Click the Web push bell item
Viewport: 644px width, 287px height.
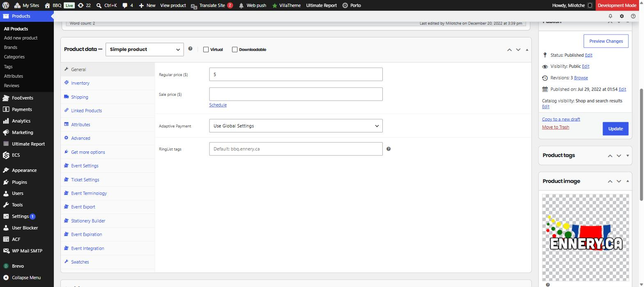(x=252, y=5)
